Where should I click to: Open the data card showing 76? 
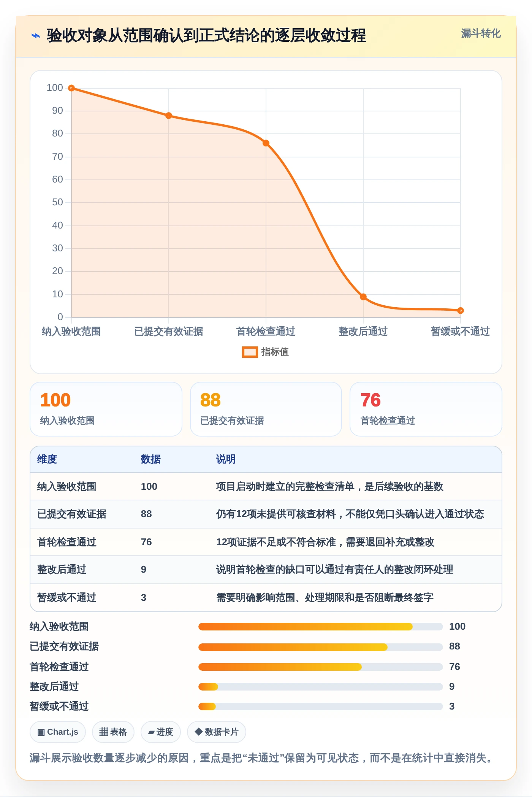click(x=426, y=409)
